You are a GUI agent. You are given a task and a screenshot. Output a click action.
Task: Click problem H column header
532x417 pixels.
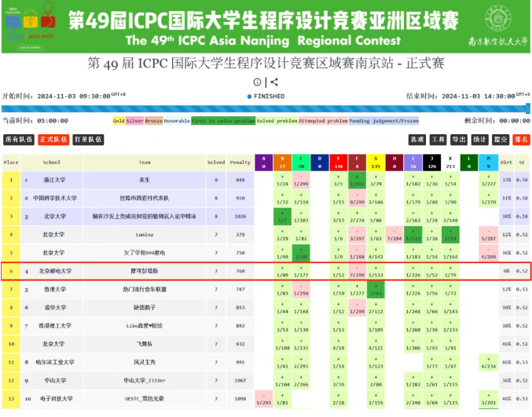click(x=394, y=163)
